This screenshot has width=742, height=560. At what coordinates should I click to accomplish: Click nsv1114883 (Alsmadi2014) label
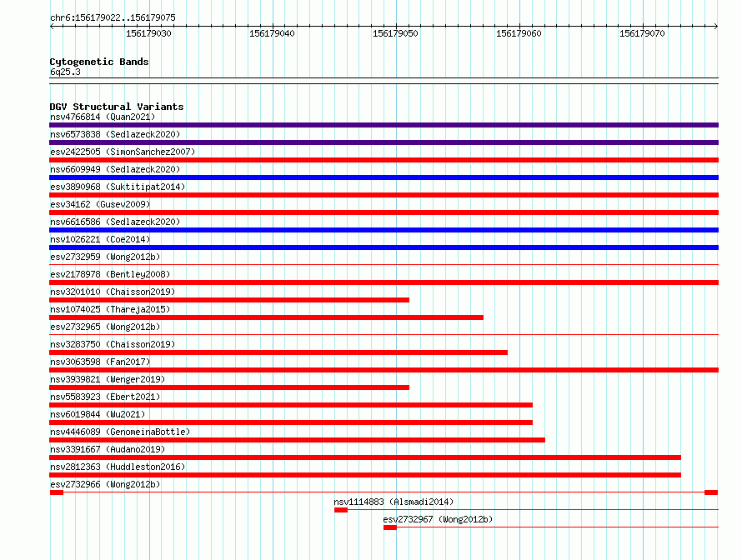[394, 502]
